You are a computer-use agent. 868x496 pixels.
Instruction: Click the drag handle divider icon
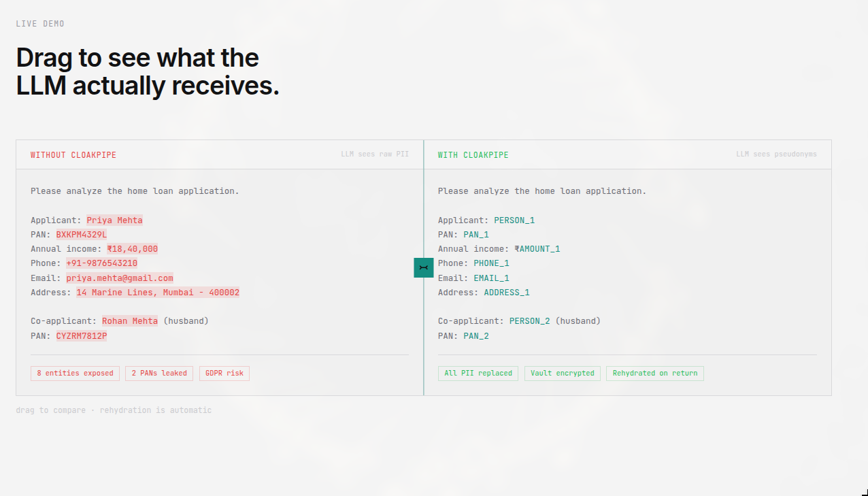(424, 267)
